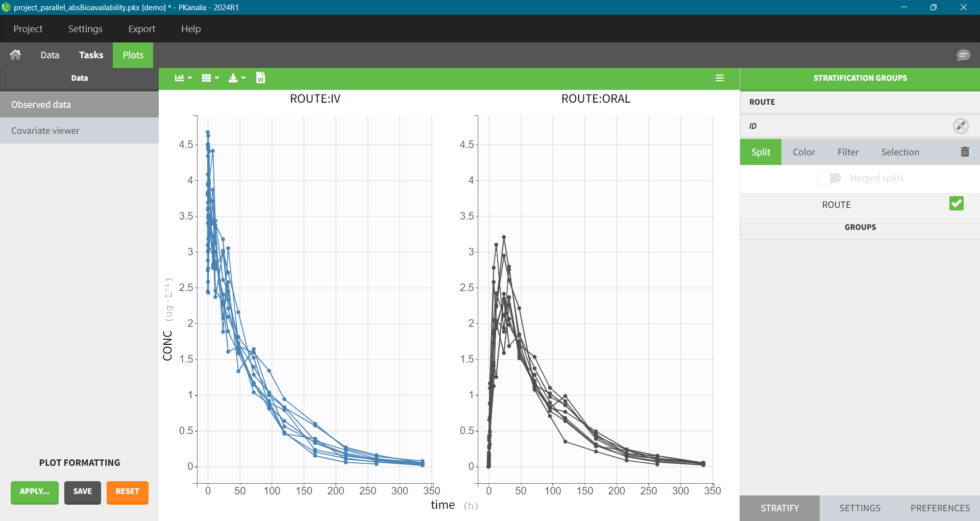The width and height of the screenshot is (980, 521).
Task: Open the download export dropdown
Action: pos(237,78)
